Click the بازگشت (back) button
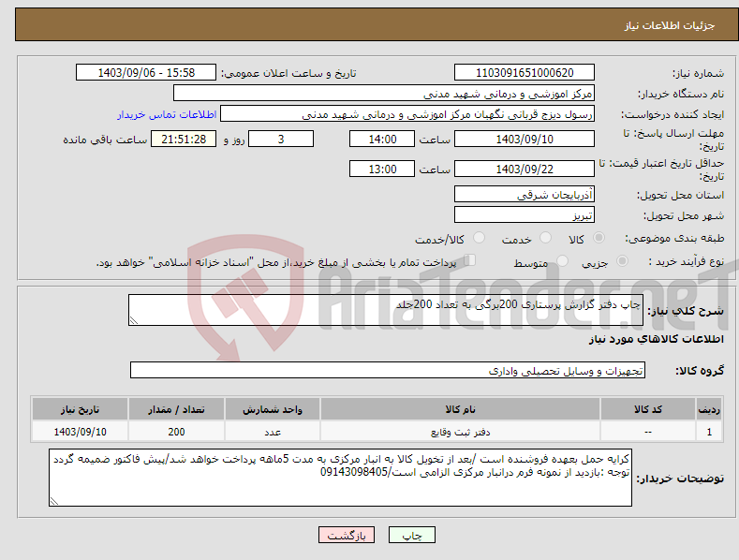Screen dimensions: 739x560 coord(347,536)
